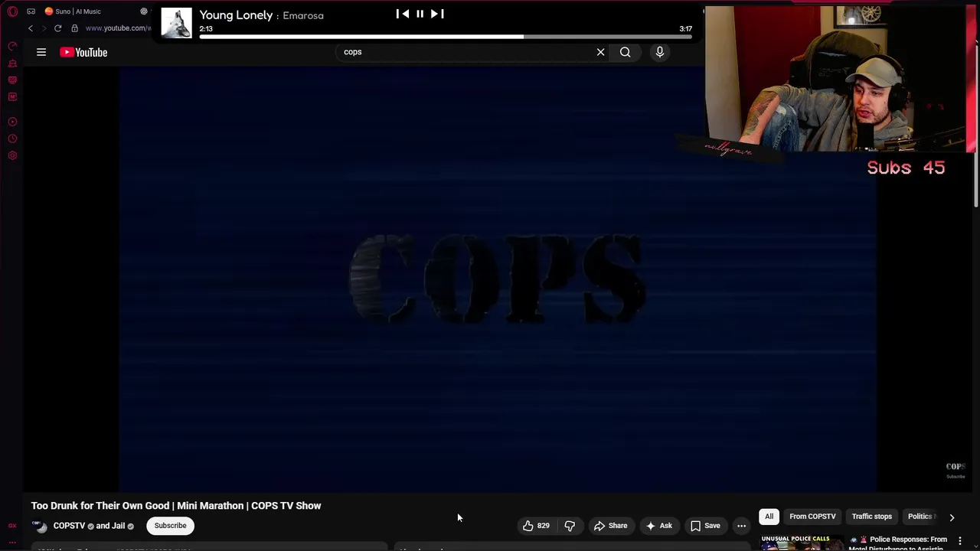Reload the page with the refresh icon
This screenshot has width=980, height=551.
click(57, 28)
